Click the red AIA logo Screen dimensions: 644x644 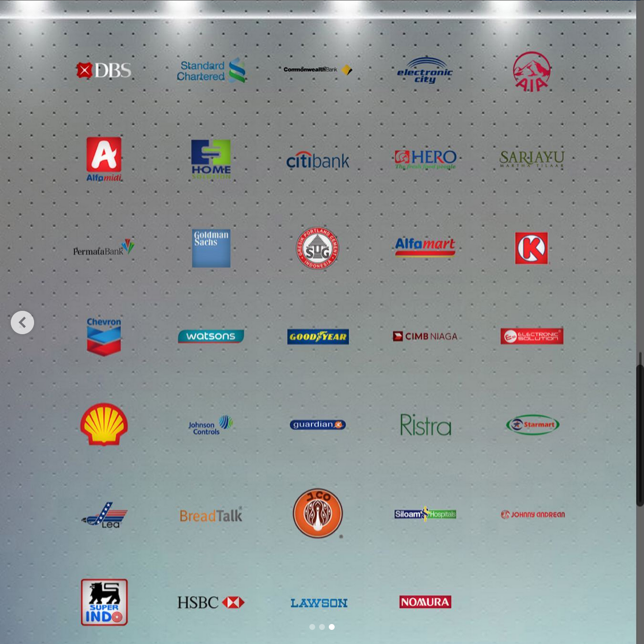coord(531,72)
